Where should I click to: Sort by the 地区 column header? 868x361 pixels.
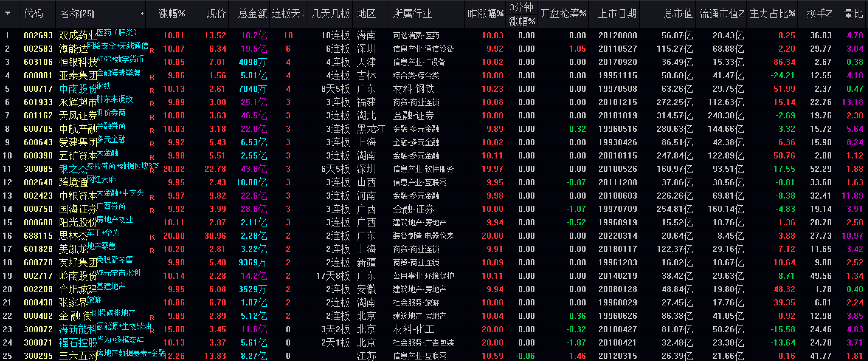click(x=366, y=14)
